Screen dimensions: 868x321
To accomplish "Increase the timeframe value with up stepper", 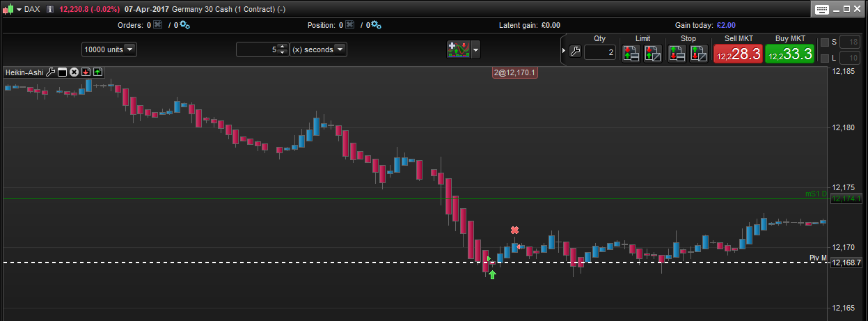I will [283, 46].
